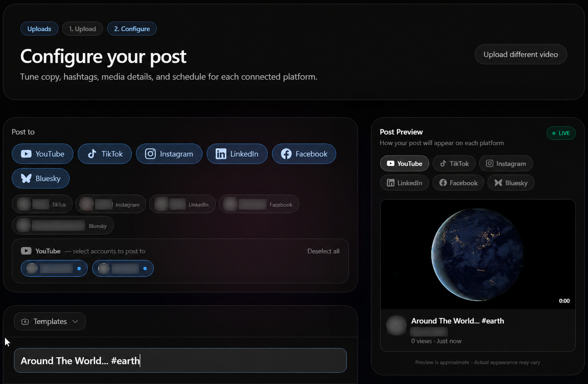Viewport: 588px width, 384px height.
Task: Click the Earth video thumbnail in preview
Action: [478, 254]
